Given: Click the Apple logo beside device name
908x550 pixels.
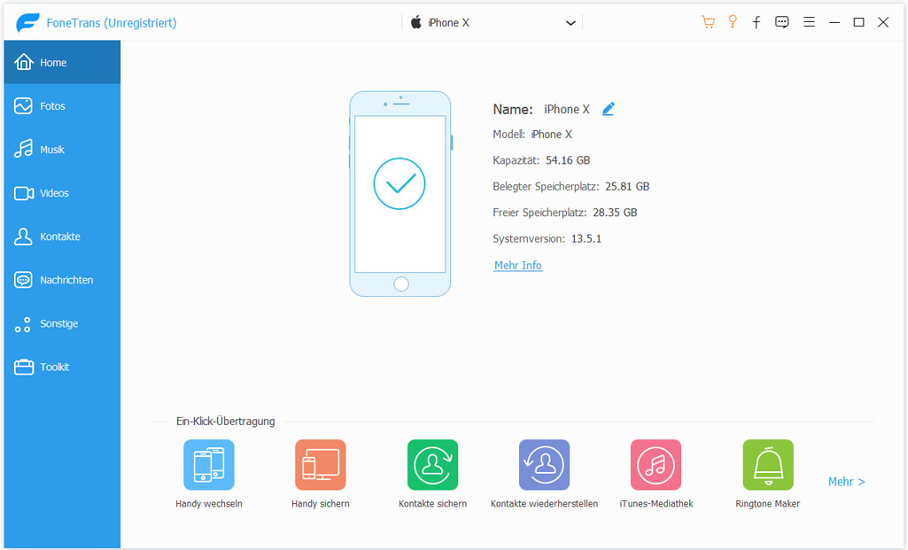Looking at the screenshot, I should pos(416,22).
